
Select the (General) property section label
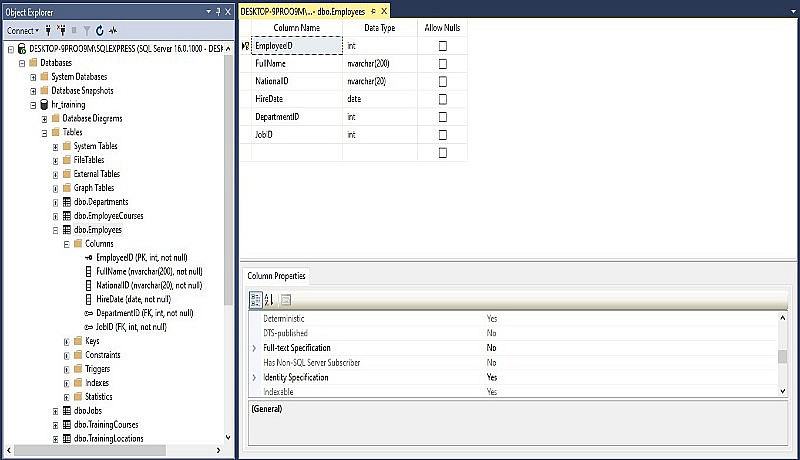266,409
